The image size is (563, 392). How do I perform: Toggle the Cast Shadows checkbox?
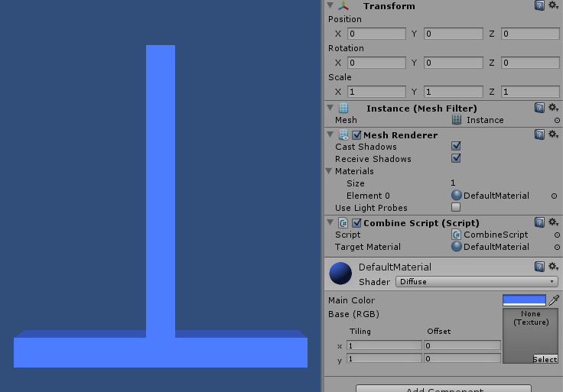point(456,146)
